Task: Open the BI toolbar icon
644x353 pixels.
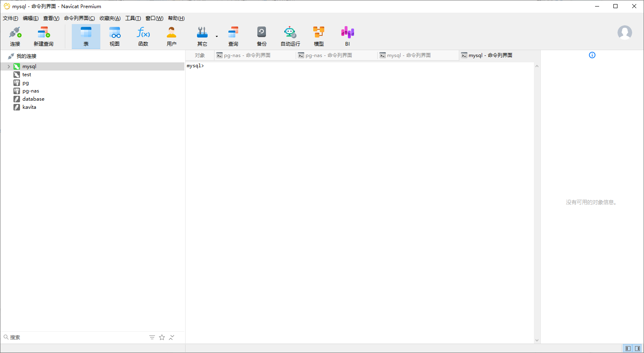Action: [x=347, y=36]
